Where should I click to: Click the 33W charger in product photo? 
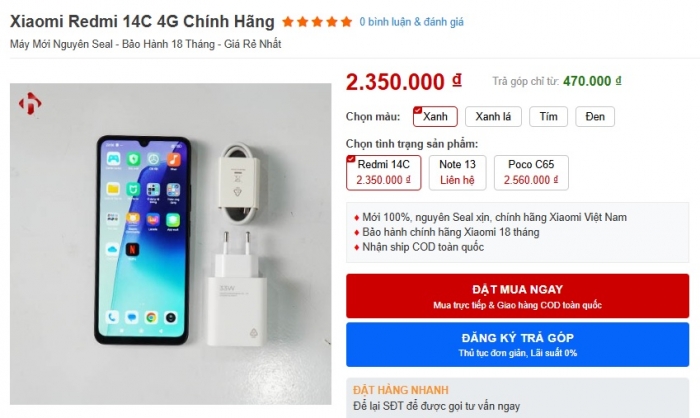(x=237, y=289)
